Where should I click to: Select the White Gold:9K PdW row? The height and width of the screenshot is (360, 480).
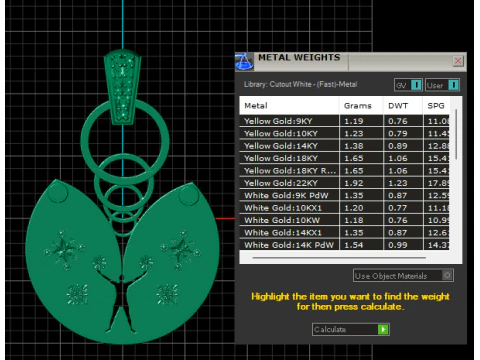tap(344, 195)
